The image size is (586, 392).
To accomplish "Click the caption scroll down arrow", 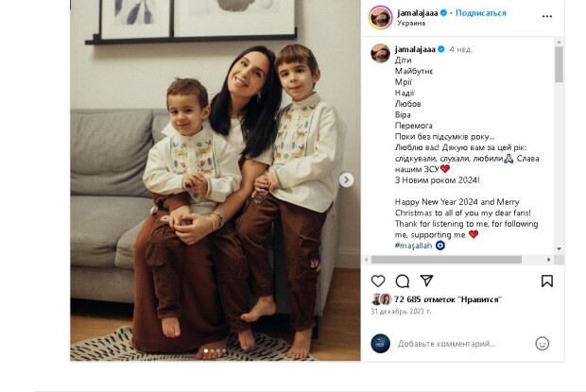I will [559, 248].
